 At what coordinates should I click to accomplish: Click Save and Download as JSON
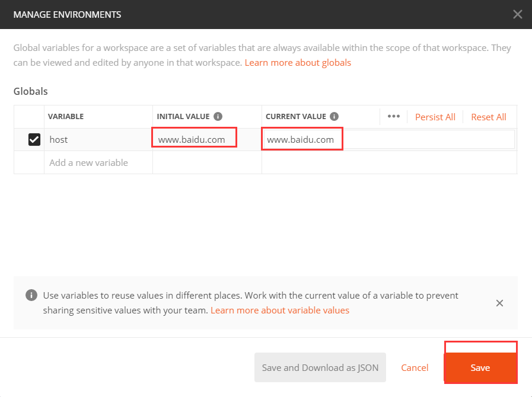click(x=320, y=367)
